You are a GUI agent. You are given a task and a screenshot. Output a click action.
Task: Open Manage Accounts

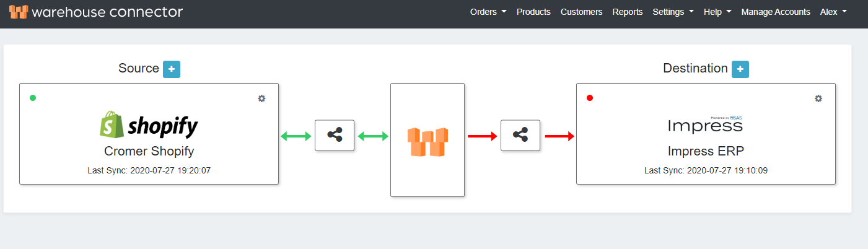(776, 12)
